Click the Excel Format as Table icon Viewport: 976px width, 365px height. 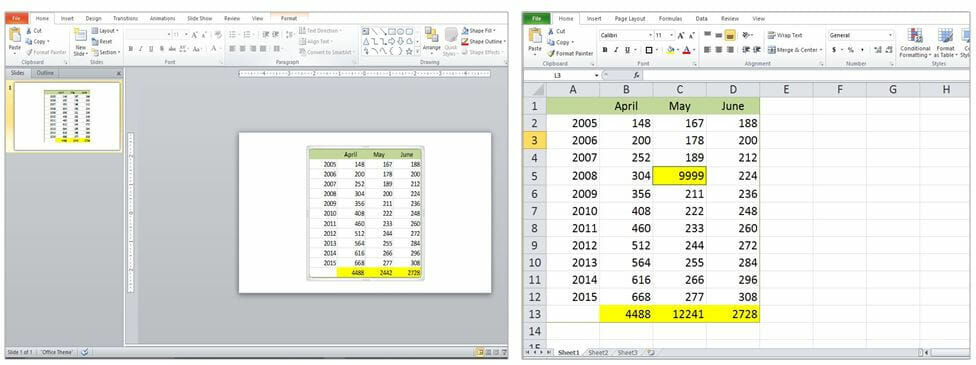coord(945,36)
